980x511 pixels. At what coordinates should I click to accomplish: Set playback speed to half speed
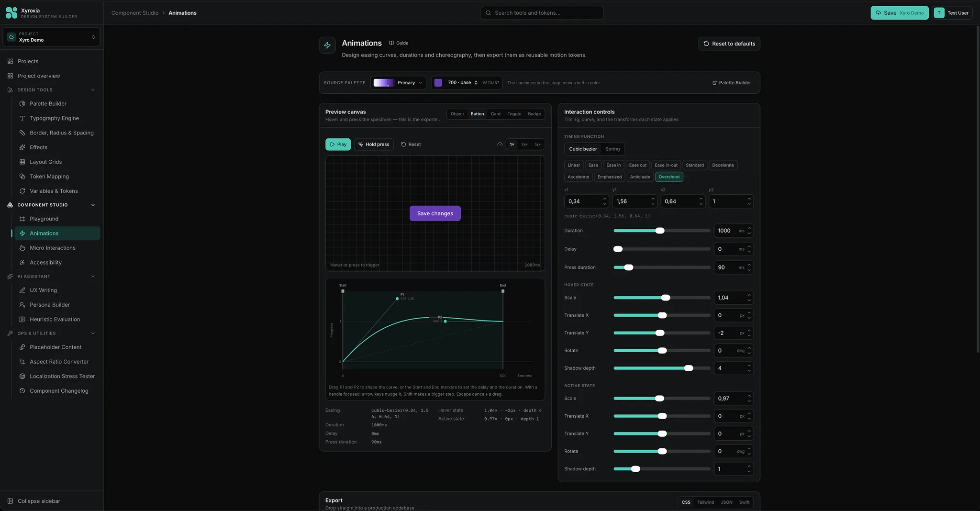[524, 144]
